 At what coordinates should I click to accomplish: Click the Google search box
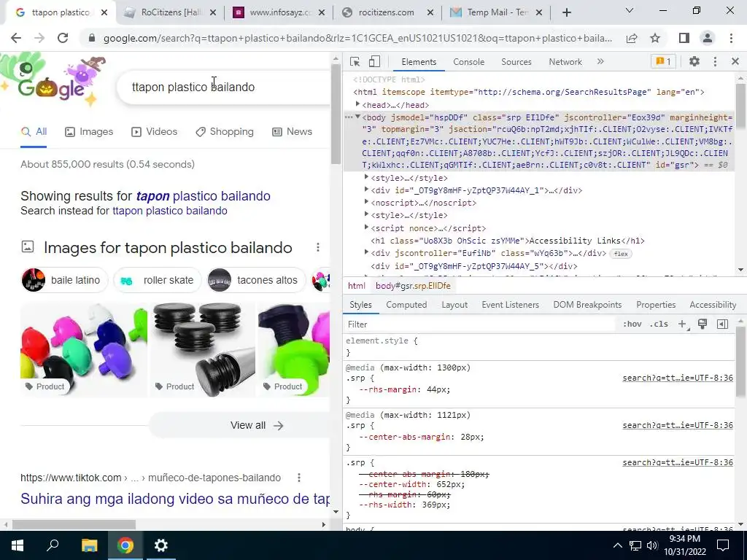pos(224,87)
